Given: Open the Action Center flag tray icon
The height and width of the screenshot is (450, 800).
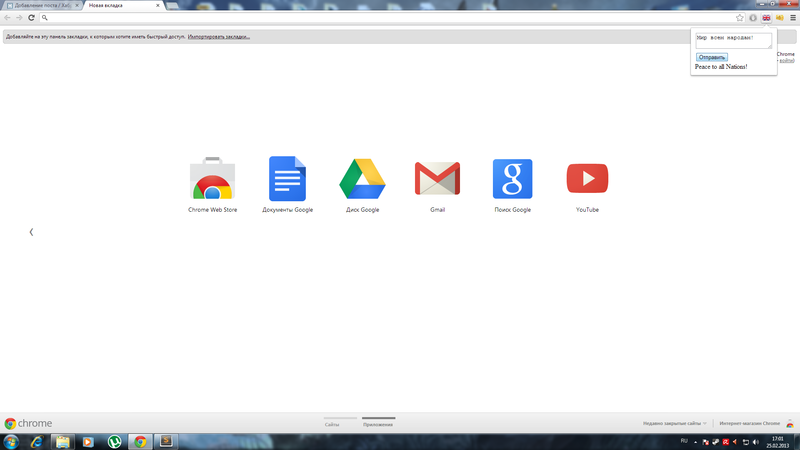Looking at the screenshot, I should (706, 442).
